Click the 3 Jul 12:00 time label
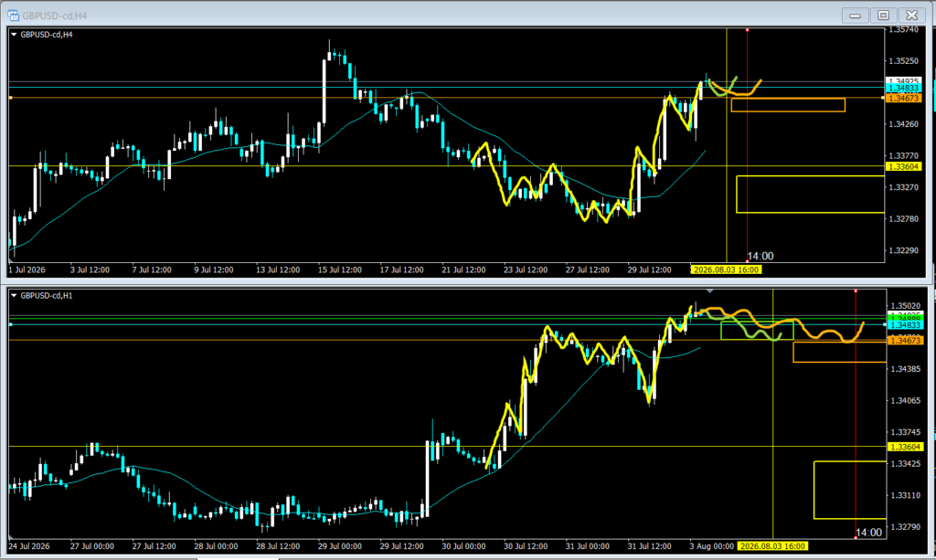936x560 pixels. [x=90, y=269]
